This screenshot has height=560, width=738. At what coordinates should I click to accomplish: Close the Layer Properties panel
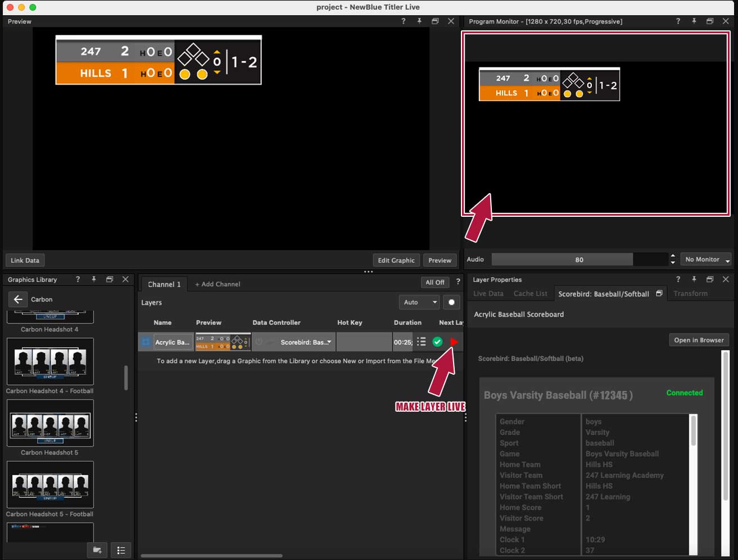pos(726,279)
